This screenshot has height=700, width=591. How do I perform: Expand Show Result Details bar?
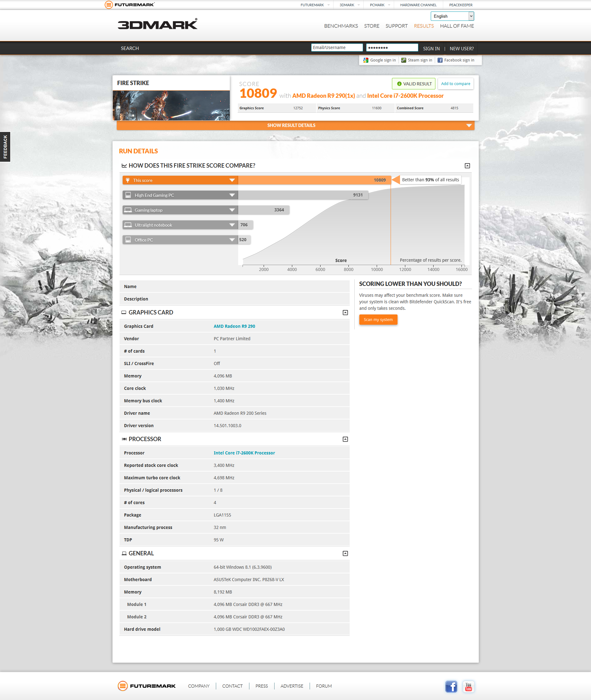(296, 125)
